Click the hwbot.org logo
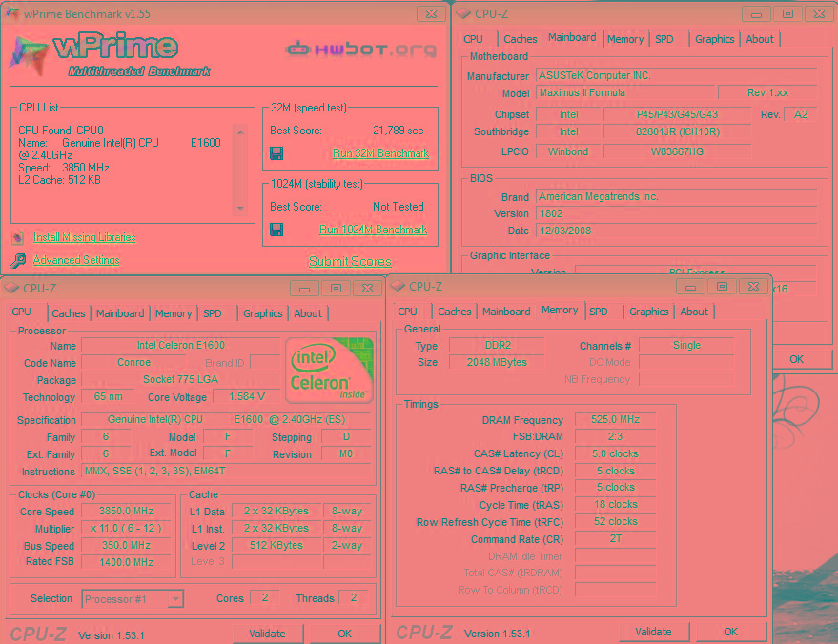Screen dimensions: 838x644 tap(361, 50)
